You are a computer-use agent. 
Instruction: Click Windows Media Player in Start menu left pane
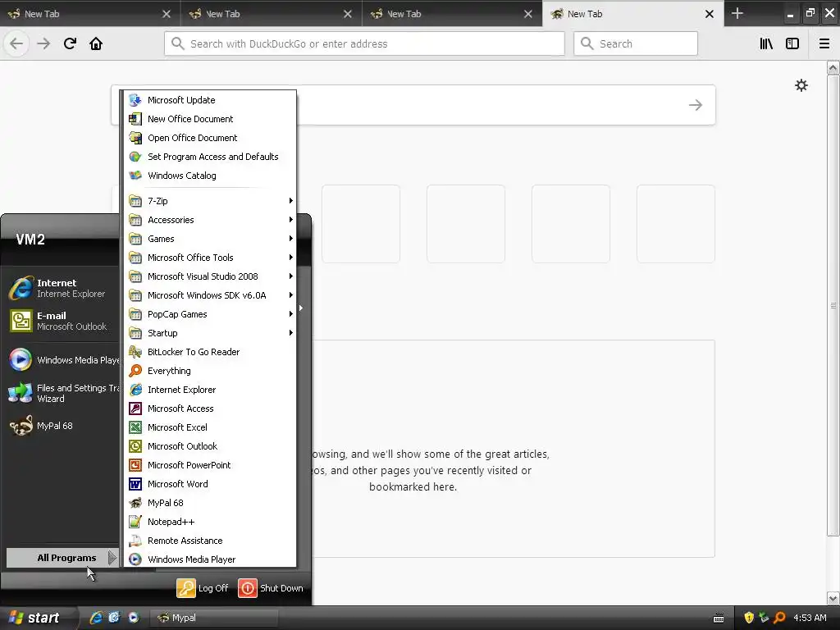coord(62,360)
